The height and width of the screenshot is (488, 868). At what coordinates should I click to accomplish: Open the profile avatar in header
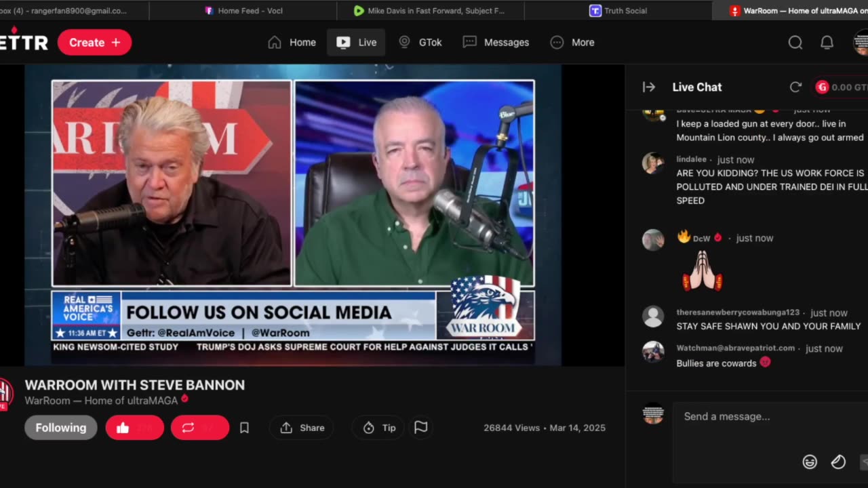point(861,43)
